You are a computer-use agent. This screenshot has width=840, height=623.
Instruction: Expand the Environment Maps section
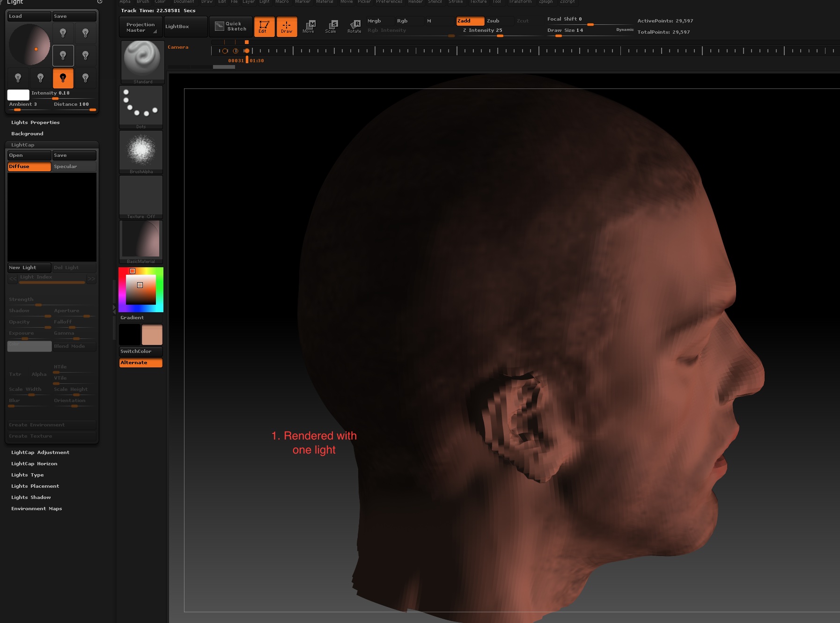tap(37, 509)
